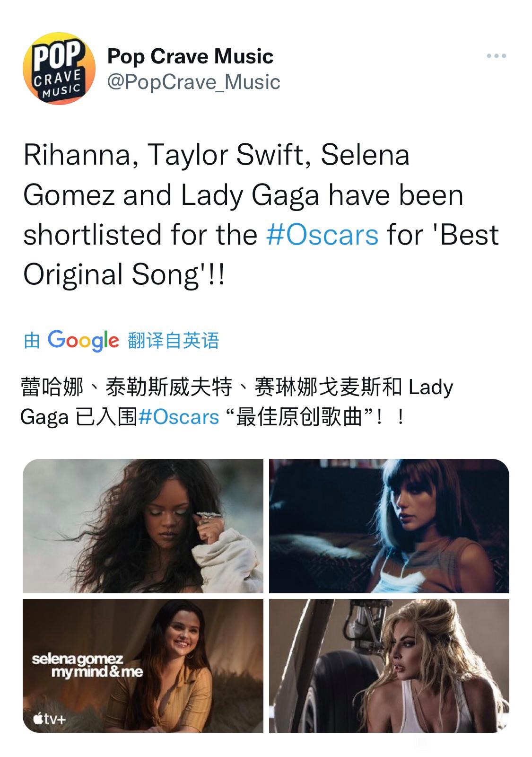Open the bottom-right blonde aircraft photo

[x=389, y=666]
